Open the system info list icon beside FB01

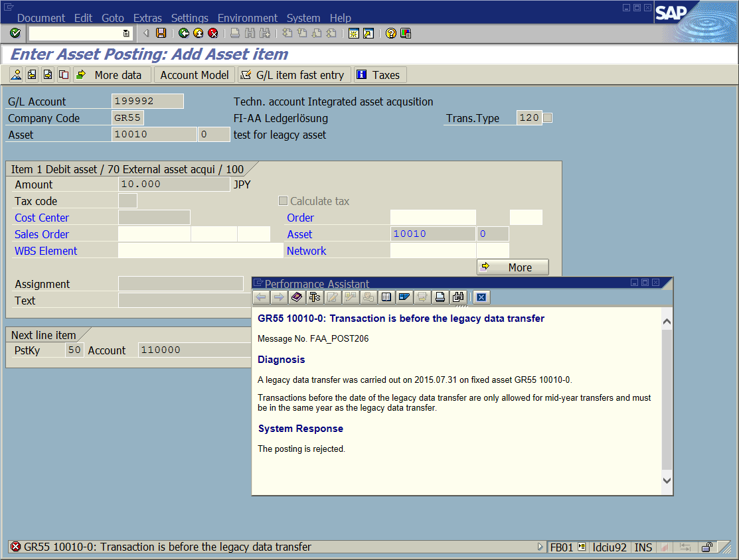click(x=582, y=547)
